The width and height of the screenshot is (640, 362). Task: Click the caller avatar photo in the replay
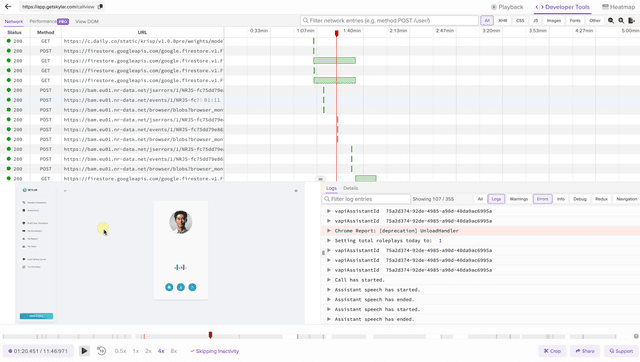pyautogui.click(x=180, y=222)
